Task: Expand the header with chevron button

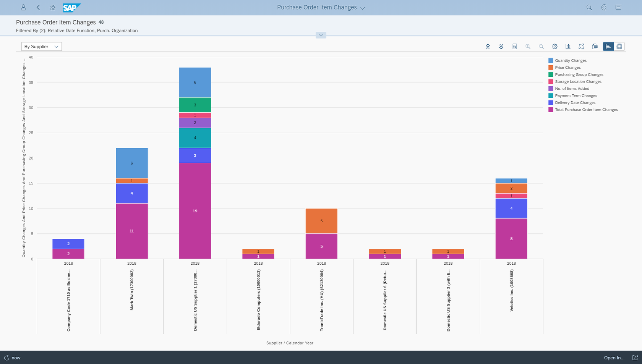Action: pyautogui.click(x=321, y=35)
